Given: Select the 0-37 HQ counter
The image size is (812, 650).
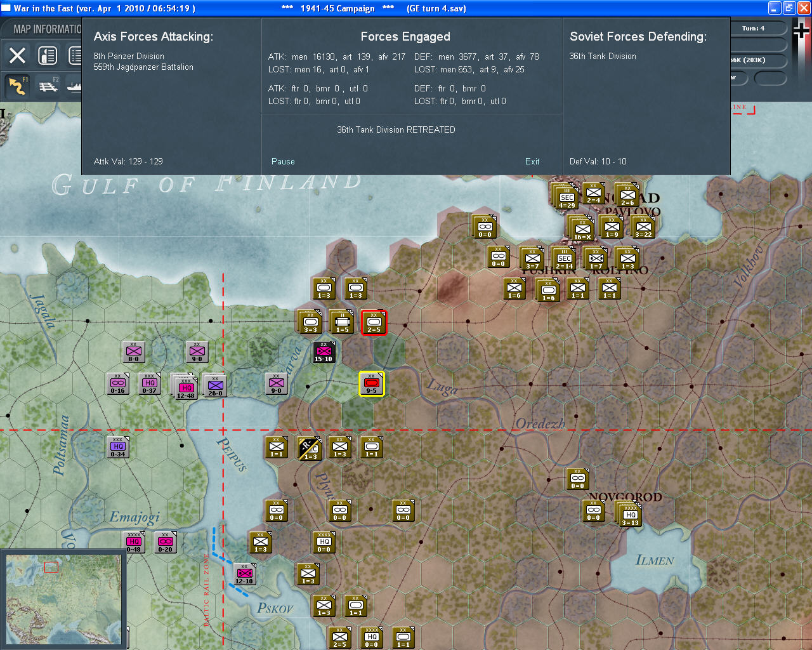Looking at the screenshot, I should [x=150, y=384].
